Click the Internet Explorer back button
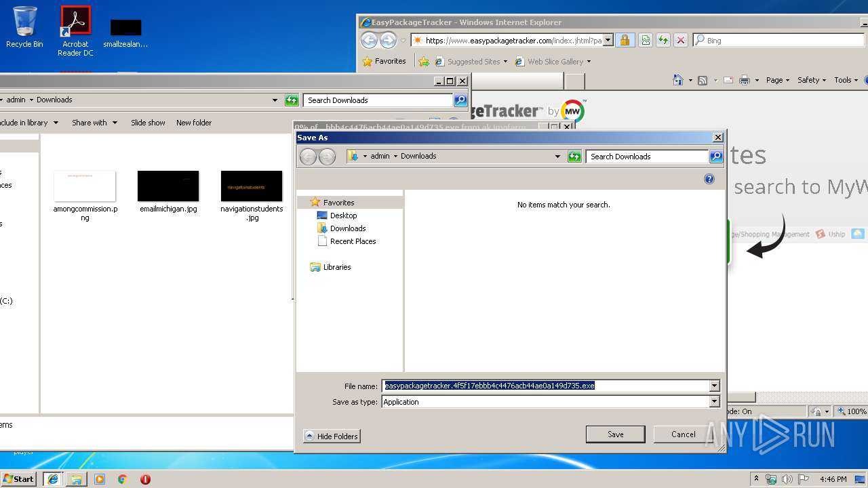Viewport: 868px width, 488px height. [x=369, y=41]
